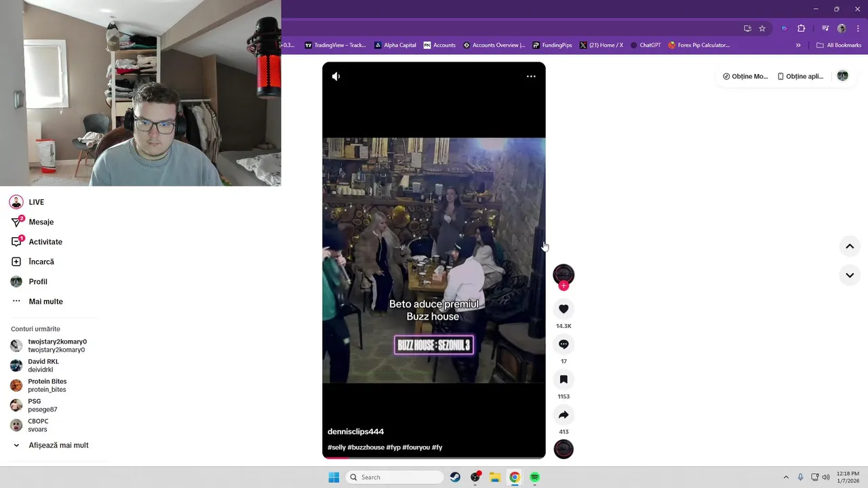Bookmark this page with the star icon
The image size is (868, 488).
pyautogui.click(x=762, y=28)
